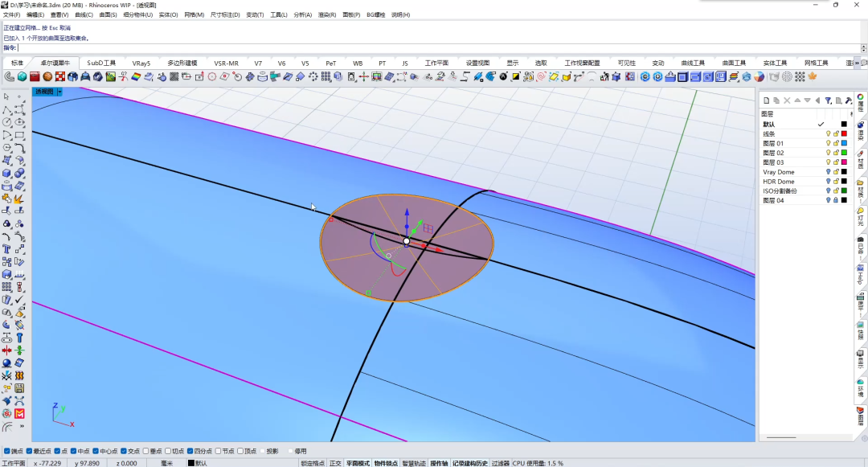Toggle 物件锁点 in the status bar
This screenshot has height=467, width=868.
coord(386,463)
